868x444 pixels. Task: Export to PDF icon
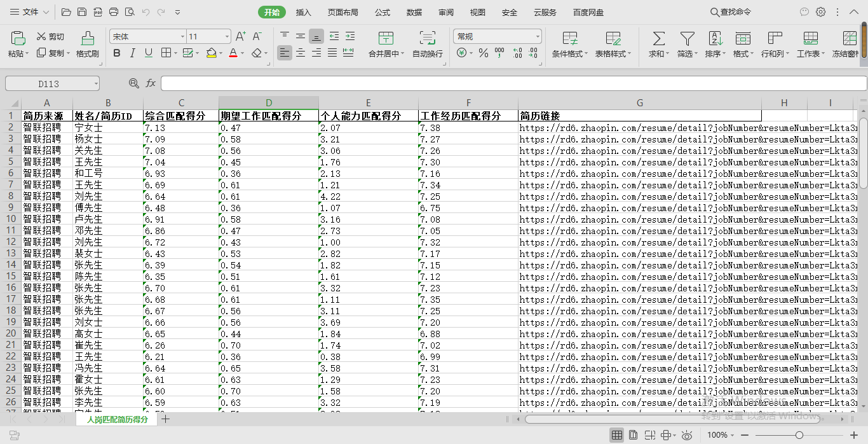tap(98, 12)
